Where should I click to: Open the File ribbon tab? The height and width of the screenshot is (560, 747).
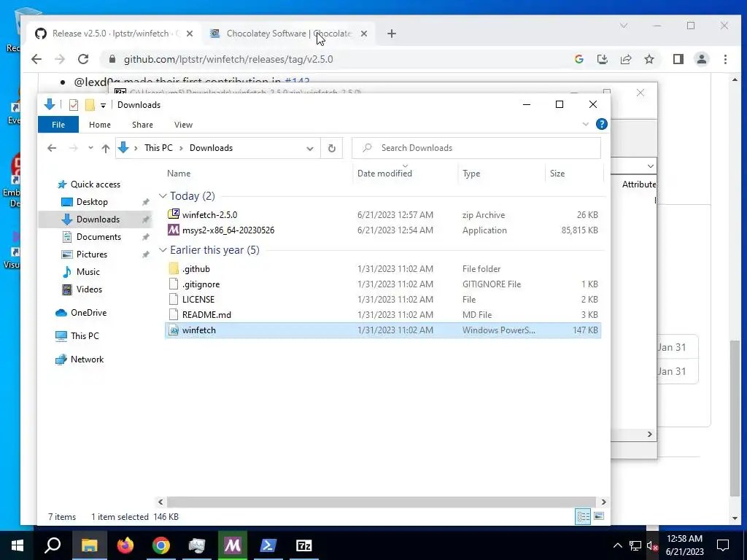58,125
